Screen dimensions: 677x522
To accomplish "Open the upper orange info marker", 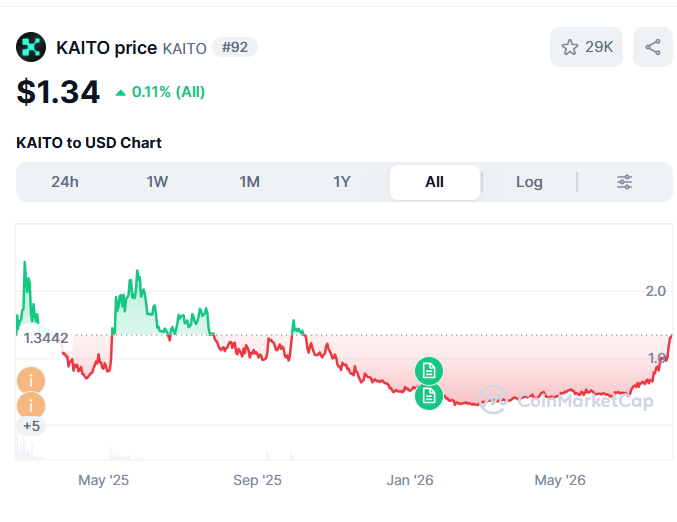I will pos(31,381).
